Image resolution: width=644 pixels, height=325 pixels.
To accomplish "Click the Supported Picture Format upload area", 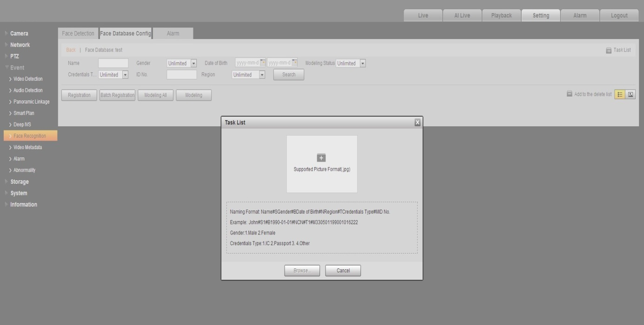I will click(322, 164).
